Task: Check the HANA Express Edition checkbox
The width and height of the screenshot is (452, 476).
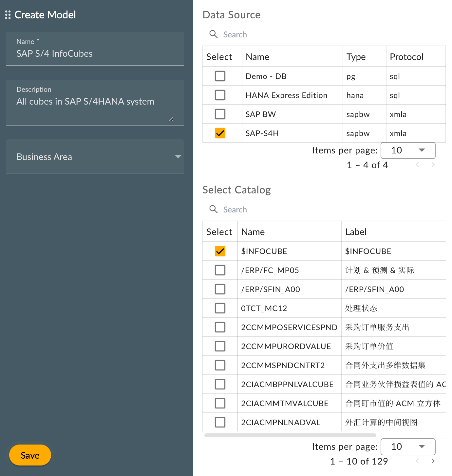Action: coord(220,95)
